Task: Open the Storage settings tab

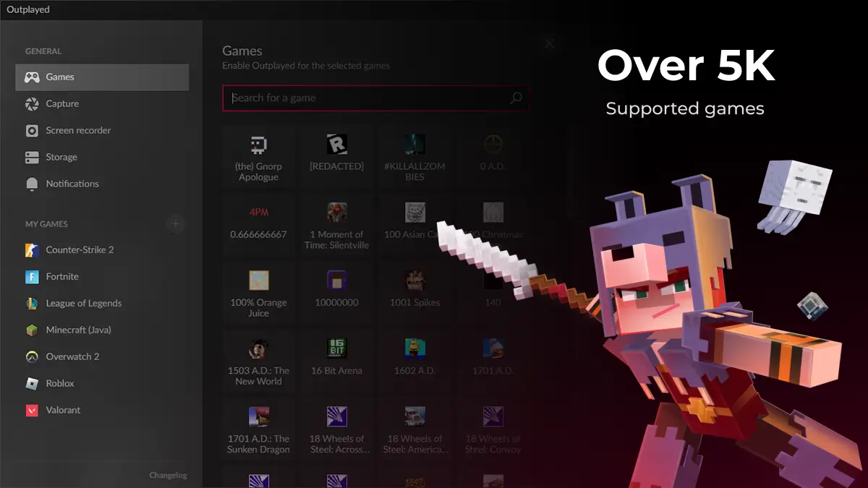Action: (x=102, y=158)
